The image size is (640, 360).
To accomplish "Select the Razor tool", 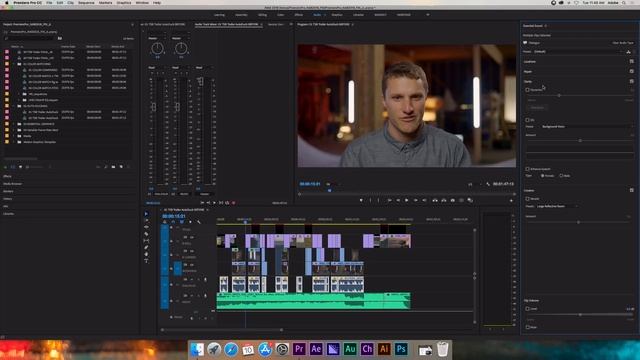I will click(x=146, y=234).
